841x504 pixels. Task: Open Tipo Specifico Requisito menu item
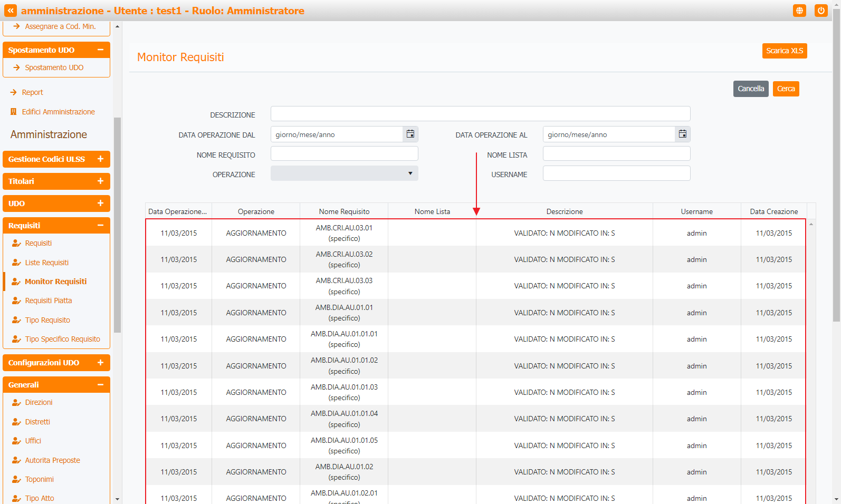[62, 339]
